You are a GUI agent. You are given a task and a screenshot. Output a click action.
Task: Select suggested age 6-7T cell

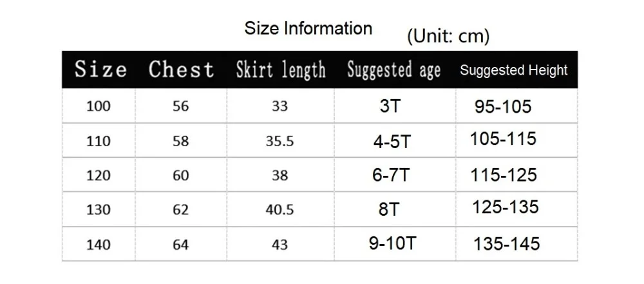391,175
